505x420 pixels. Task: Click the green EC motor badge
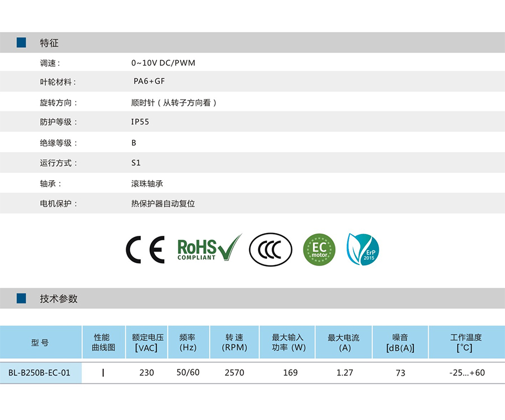click(x=319, y=249)
